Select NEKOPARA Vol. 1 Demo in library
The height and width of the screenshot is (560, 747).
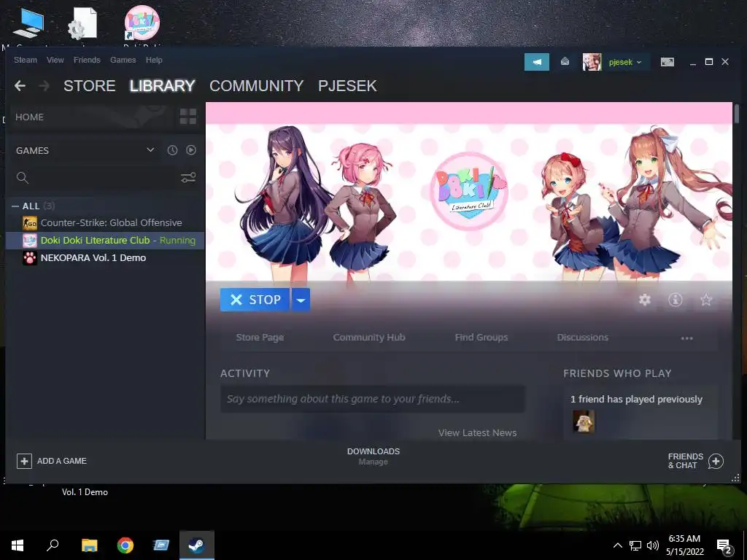(105, 258)
